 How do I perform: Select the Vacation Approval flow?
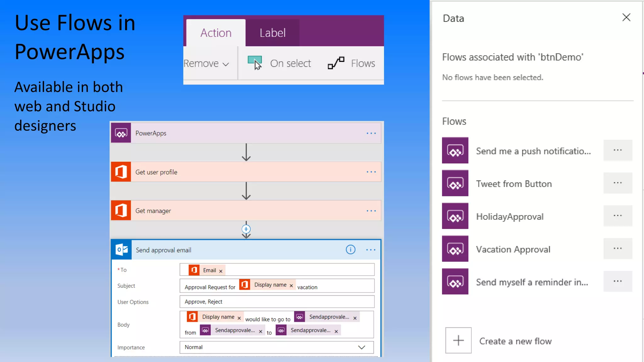tap(513, 250)
